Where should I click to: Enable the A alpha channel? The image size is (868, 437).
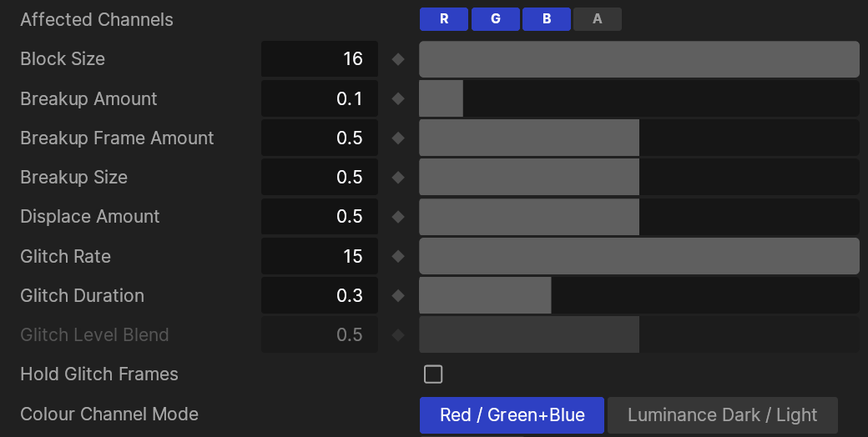click(x=598, y=19)
